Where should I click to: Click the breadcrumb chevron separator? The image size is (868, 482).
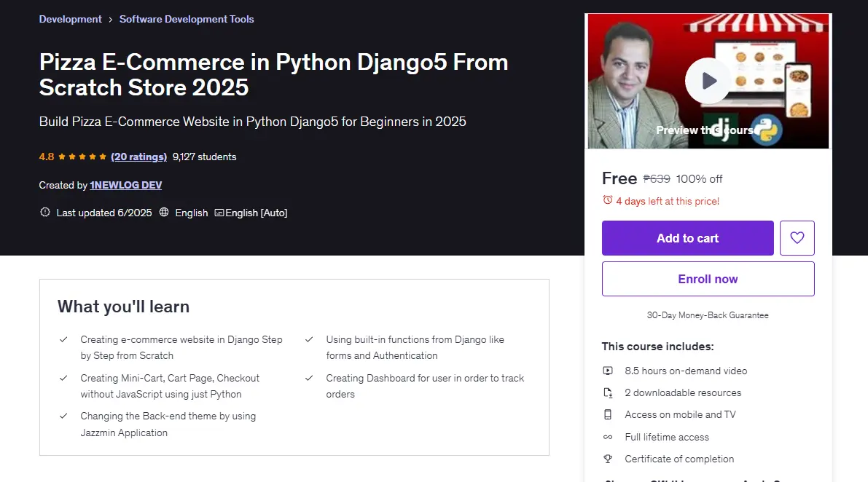[111, 20]
